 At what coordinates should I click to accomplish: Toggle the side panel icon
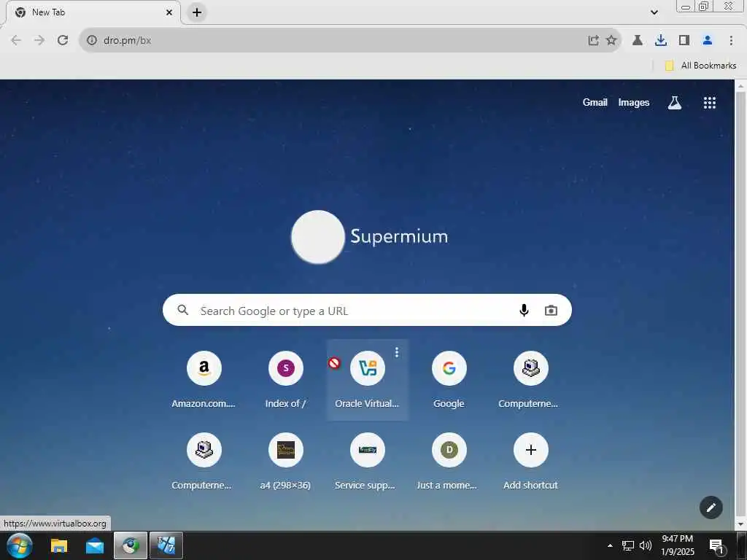[x=684, y=40]
